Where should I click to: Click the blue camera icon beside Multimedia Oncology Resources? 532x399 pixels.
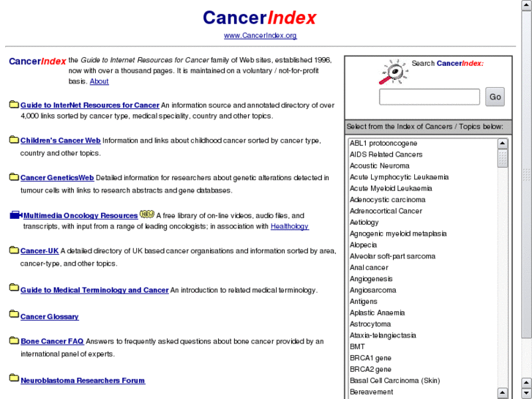tap(16, 215)
